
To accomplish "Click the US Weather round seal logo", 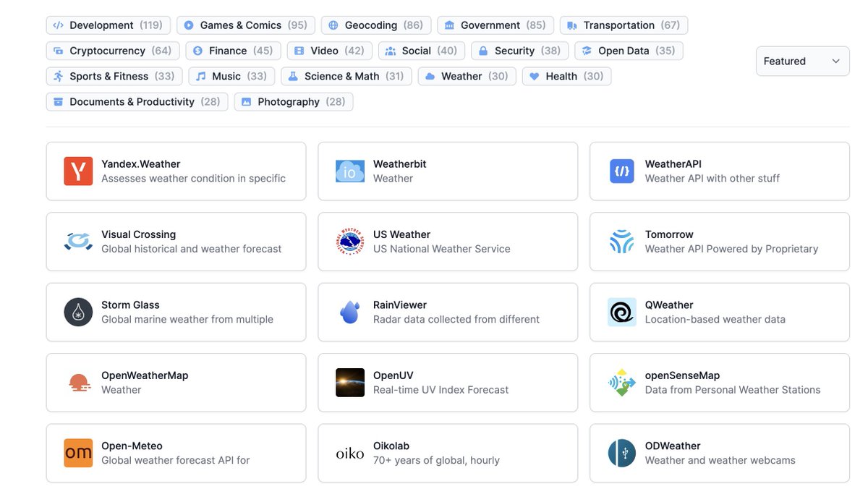I will pyautogui.click(x=350, y=242).
